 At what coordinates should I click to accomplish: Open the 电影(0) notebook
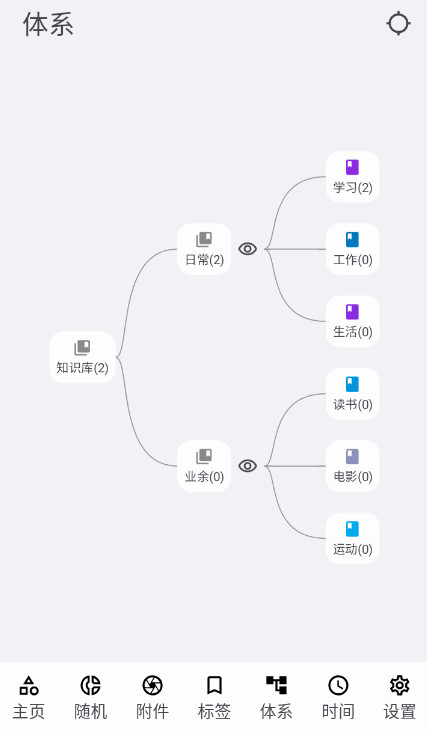click(352, 466)
